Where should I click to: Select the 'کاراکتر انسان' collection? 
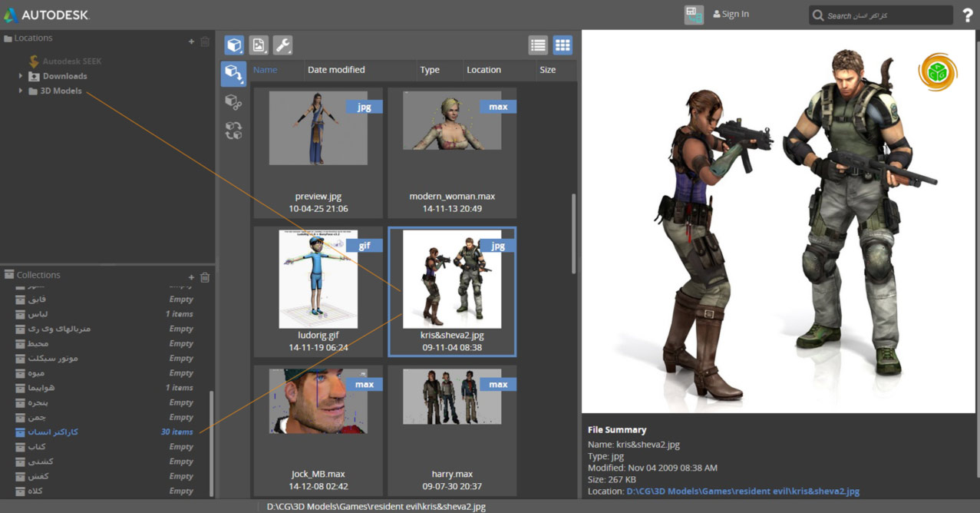pyautogui.click(x=53, y=432)
